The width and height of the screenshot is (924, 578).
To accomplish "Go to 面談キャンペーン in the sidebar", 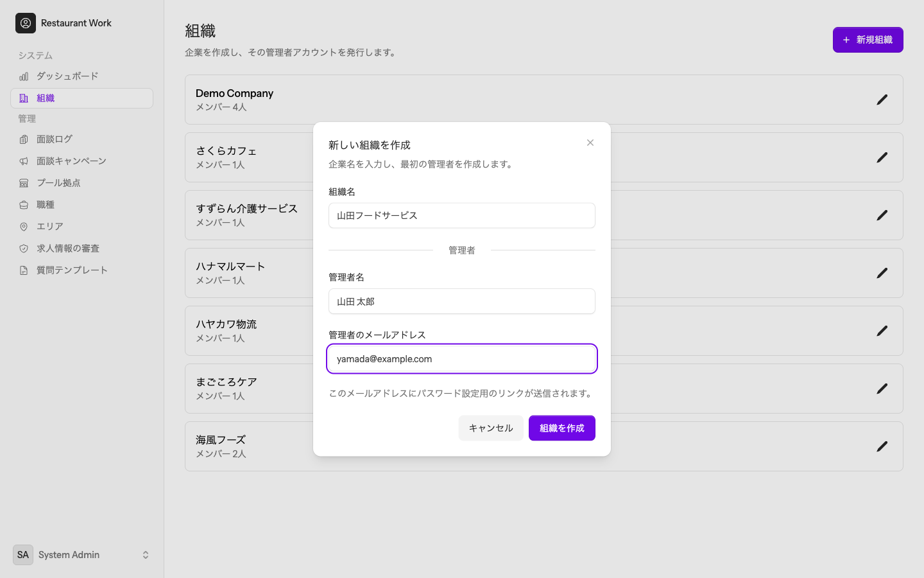I will click(81, 161).
